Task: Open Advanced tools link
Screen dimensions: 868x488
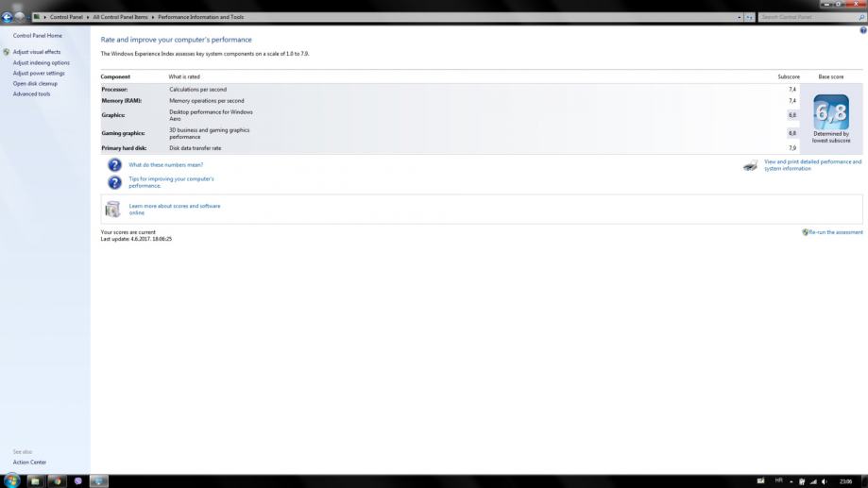Action: click(31, 94)
